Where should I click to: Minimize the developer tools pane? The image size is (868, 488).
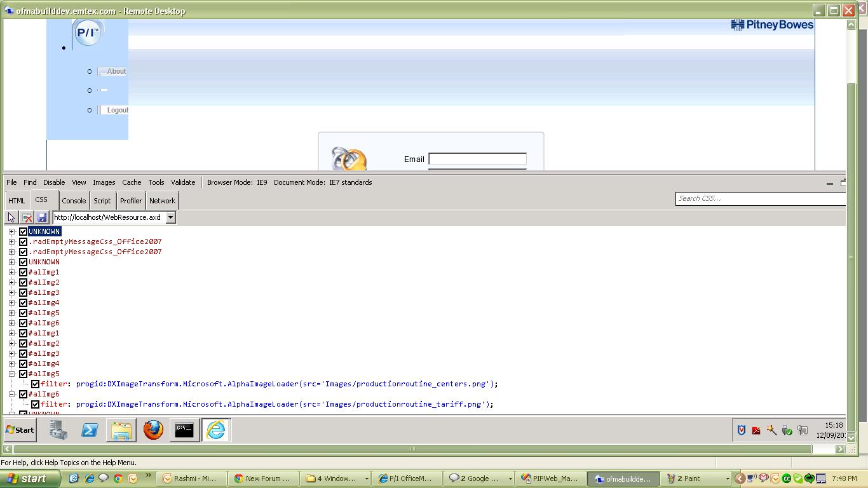(829, 183)
